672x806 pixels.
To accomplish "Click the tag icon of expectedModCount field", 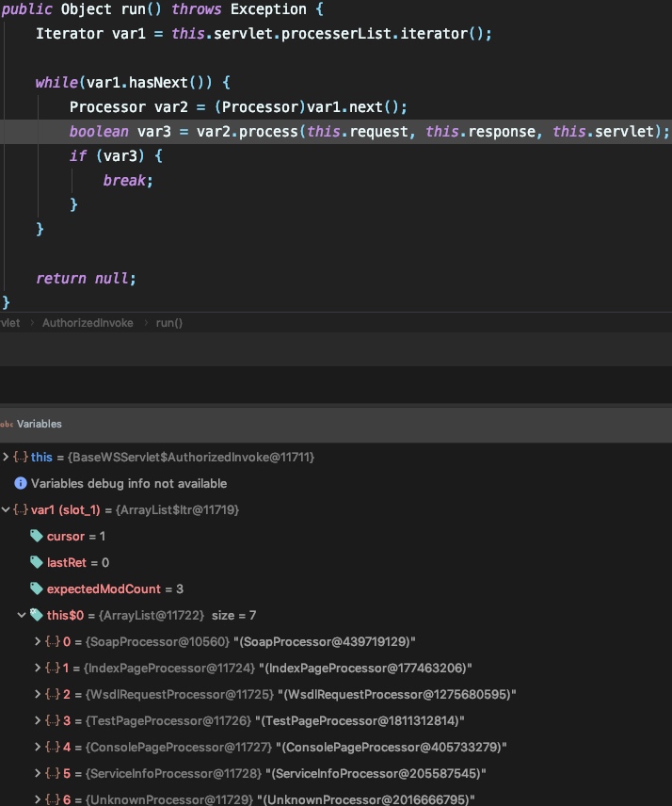I will click(x=37, y=588).
